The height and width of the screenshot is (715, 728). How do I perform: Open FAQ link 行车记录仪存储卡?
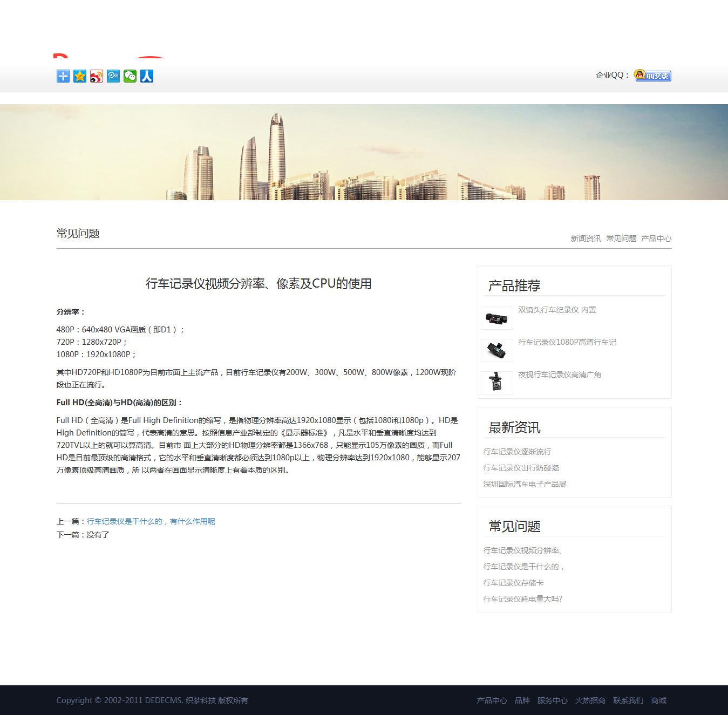(513, 583)
